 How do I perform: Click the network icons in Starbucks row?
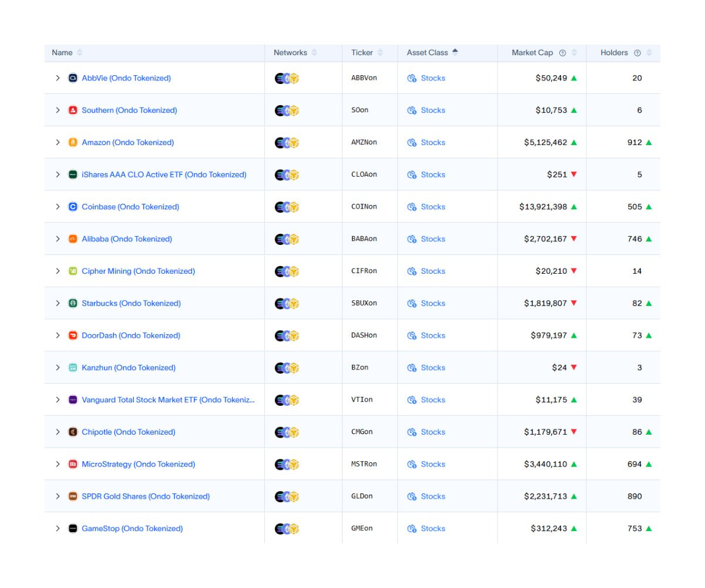tap(287, 303)
